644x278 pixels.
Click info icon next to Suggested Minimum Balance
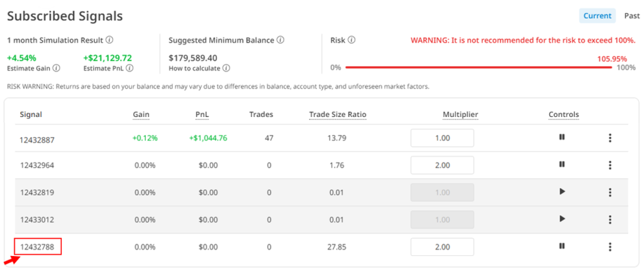280,40
